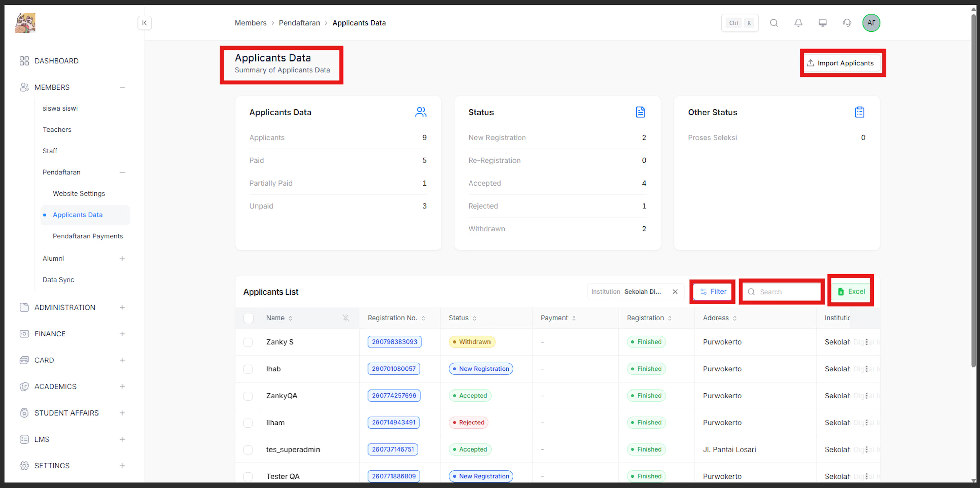Open the headset support icon
This screenshot has height=488, width=980.
point(847,23)
